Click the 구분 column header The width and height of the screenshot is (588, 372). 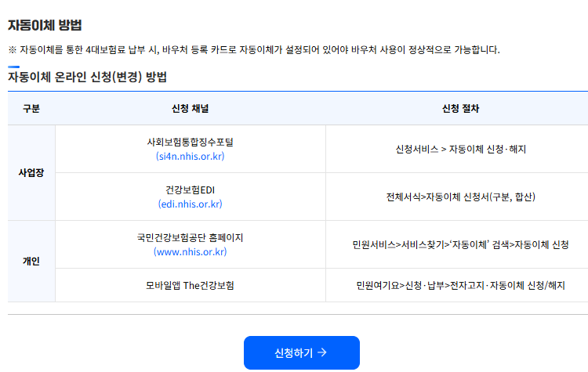[x=31, y=108]
